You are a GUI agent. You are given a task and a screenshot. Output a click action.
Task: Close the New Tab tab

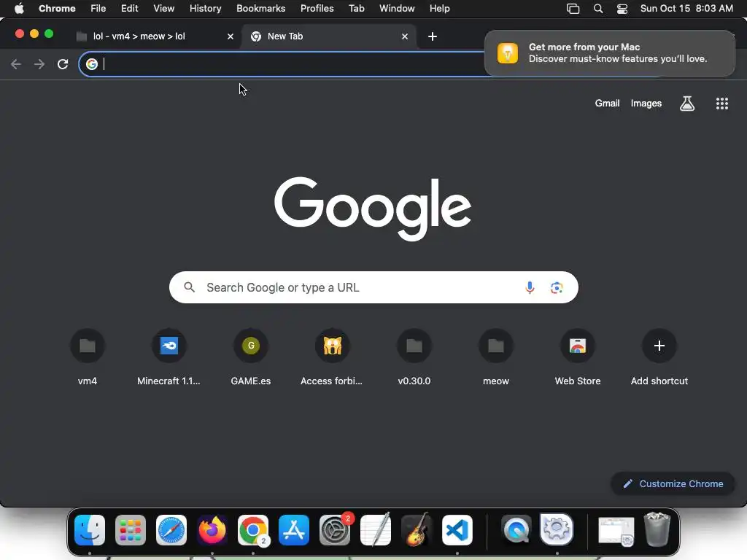404,36
